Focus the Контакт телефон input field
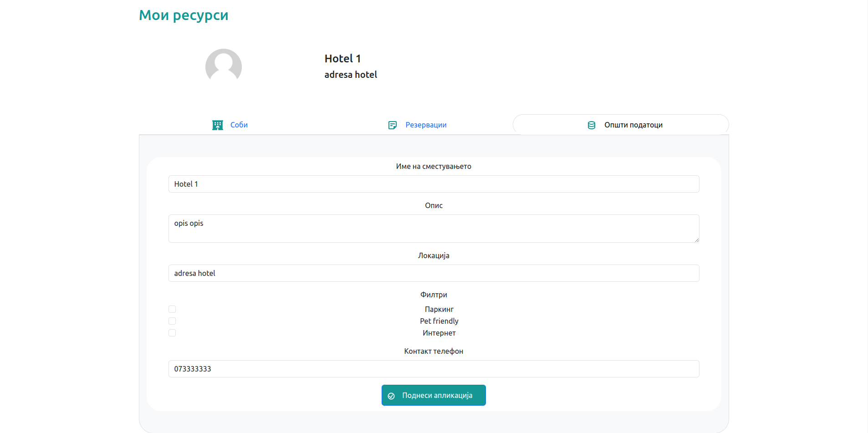This screenshot has height=433, width=868. (x=434, y=369)
